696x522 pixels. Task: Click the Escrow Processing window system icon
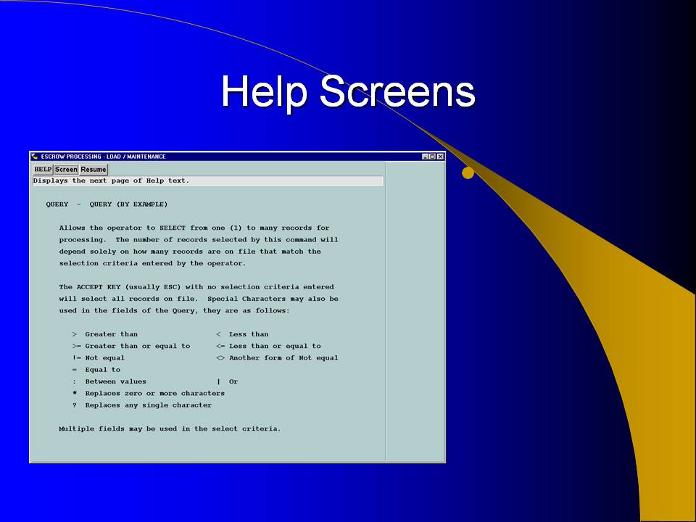click(x=35, y=156)
